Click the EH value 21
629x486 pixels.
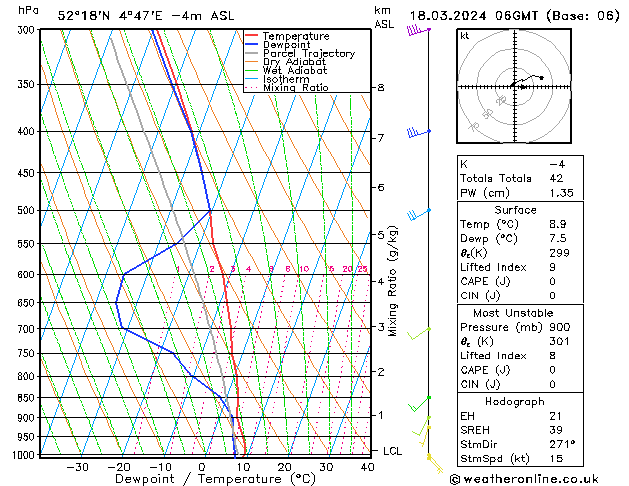tap(555, 416)
